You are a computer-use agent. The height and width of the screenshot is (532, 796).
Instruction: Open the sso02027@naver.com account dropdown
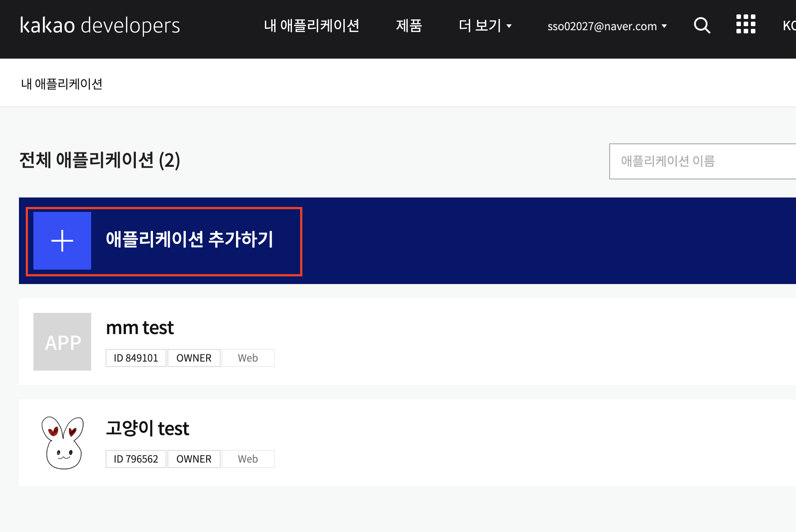[x=607, y=26]
